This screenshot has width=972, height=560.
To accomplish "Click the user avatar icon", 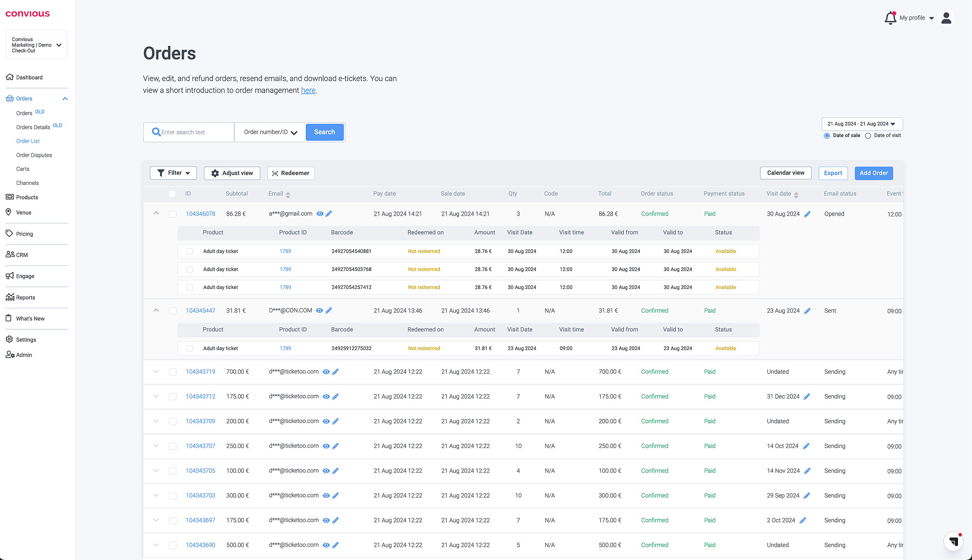I will [946, 18].
